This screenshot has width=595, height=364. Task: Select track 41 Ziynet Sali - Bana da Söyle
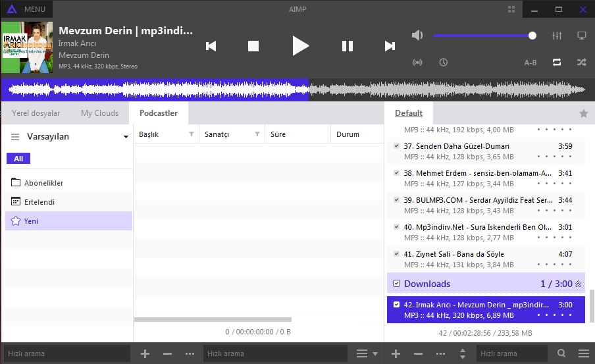click(486, 259)
